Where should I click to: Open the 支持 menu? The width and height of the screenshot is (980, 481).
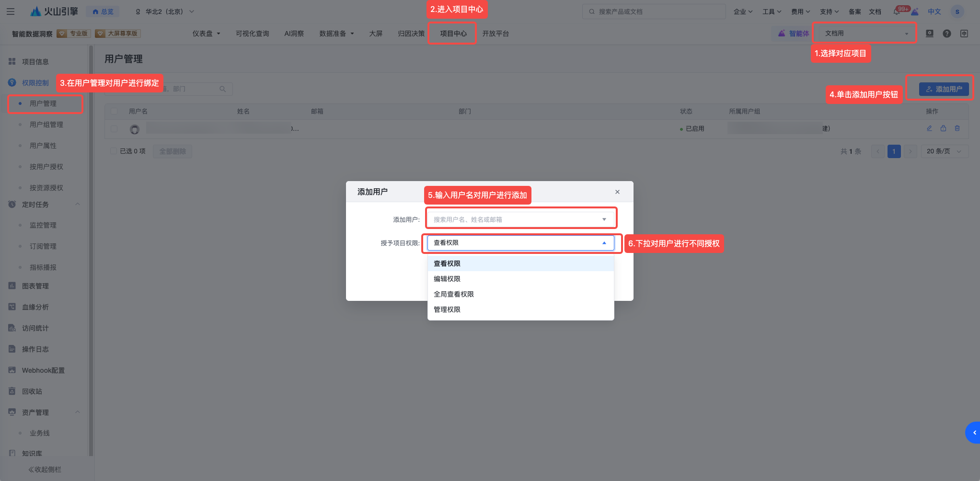(829, 11)
